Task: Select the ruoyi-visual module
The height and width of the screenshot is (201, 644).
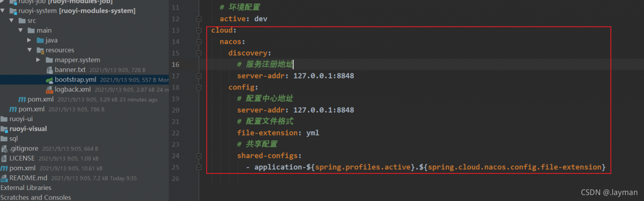Action: coord(28,129)
